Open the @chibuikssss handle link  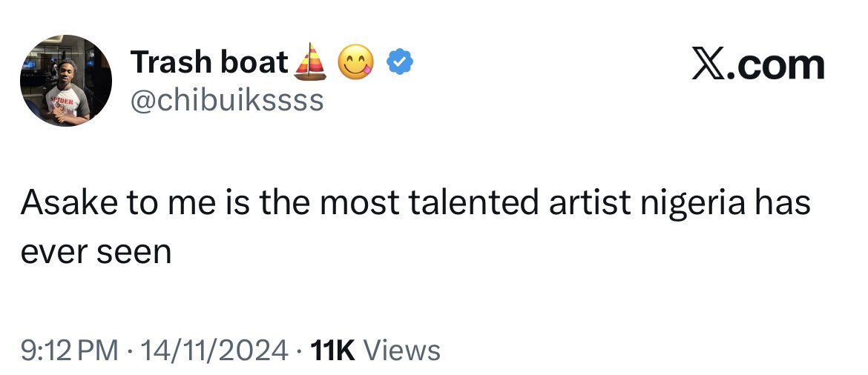pos(226,100)
